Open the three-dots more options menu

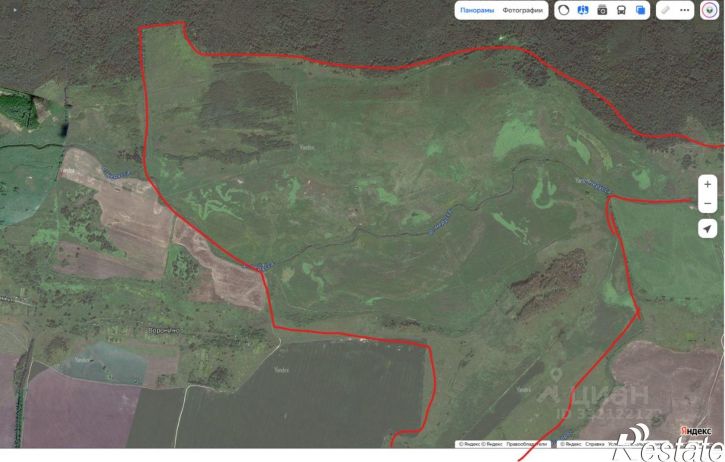pyautogui.click(x=685, y=10)
